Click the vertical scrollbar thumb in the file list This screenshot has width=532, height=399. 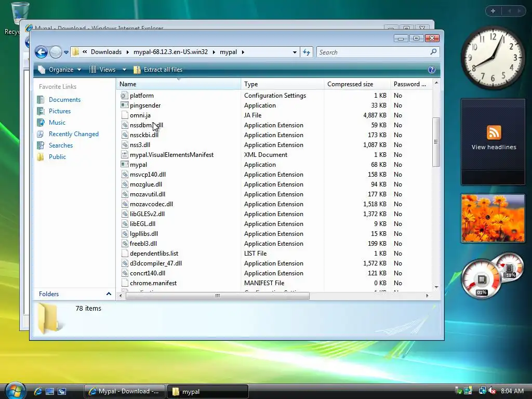pos(436,142)
